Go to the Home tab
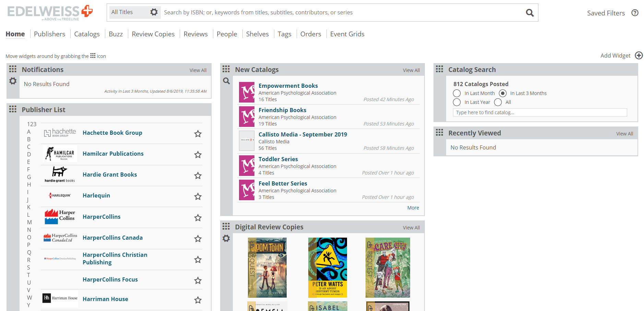The image size is (644, 311). point(15,34)
